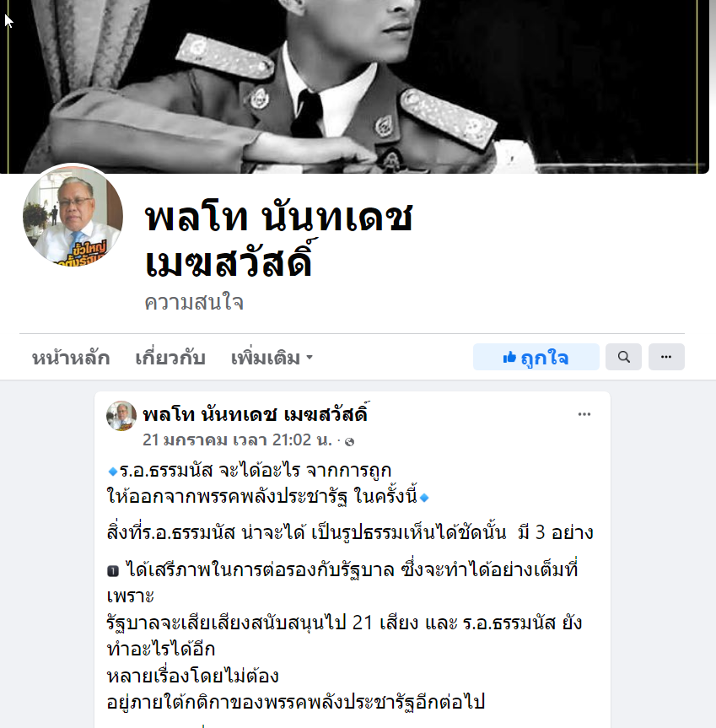The width and height of the screenshot is (716, 728).
Task: Open the large circular profile picture
Action: [x=73, y=216]
